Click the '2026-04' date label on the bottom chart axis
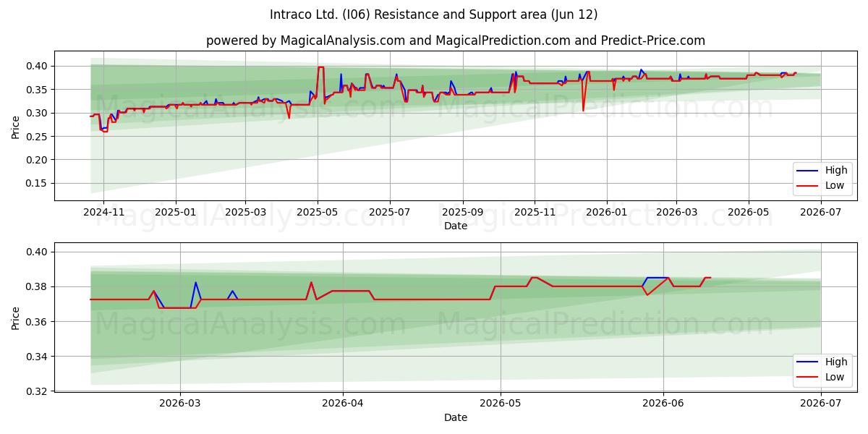The height and width of the screenshot is (434, 868). pyautogui.click(x=343, y=404)
